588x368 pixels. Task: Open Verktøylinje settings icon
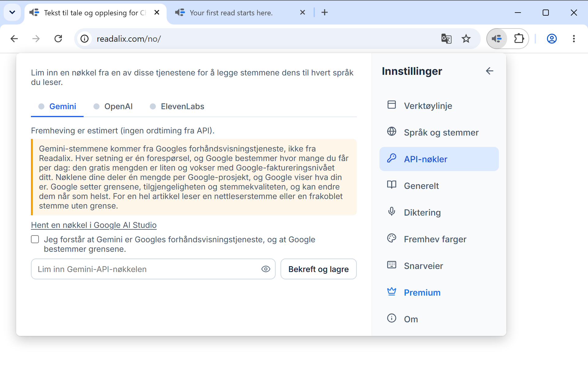click(x=391, y=105)
